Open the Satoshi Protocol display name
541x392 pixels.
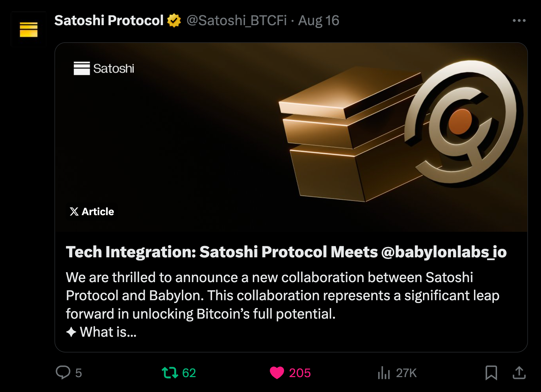(109, 21)
